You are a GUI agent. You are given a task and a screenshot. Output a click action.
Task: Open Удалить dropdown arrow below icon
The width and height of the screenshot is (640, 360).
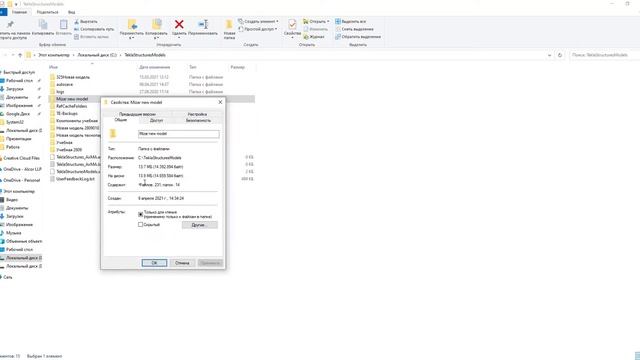179,38
